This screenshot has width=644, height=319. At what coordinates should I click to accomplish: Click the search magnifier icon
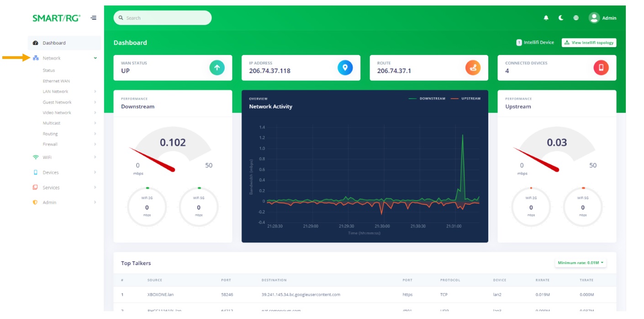coord(121,18)
